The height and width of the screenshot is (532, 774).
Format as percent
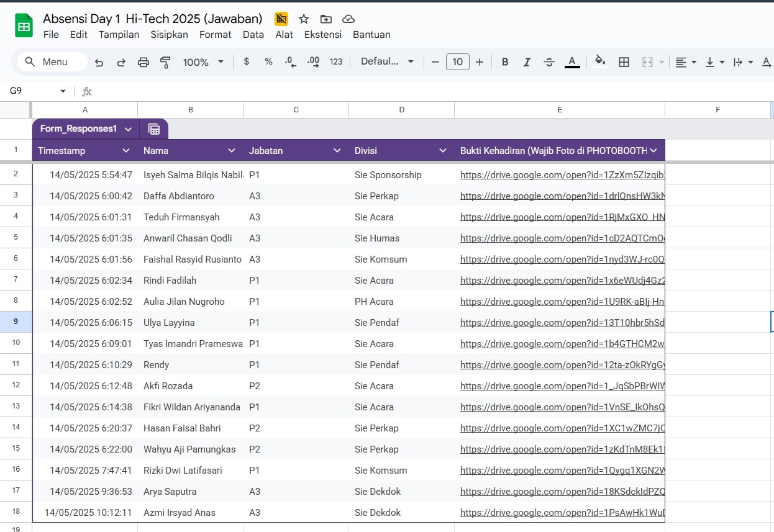click(x=268, y=61)
